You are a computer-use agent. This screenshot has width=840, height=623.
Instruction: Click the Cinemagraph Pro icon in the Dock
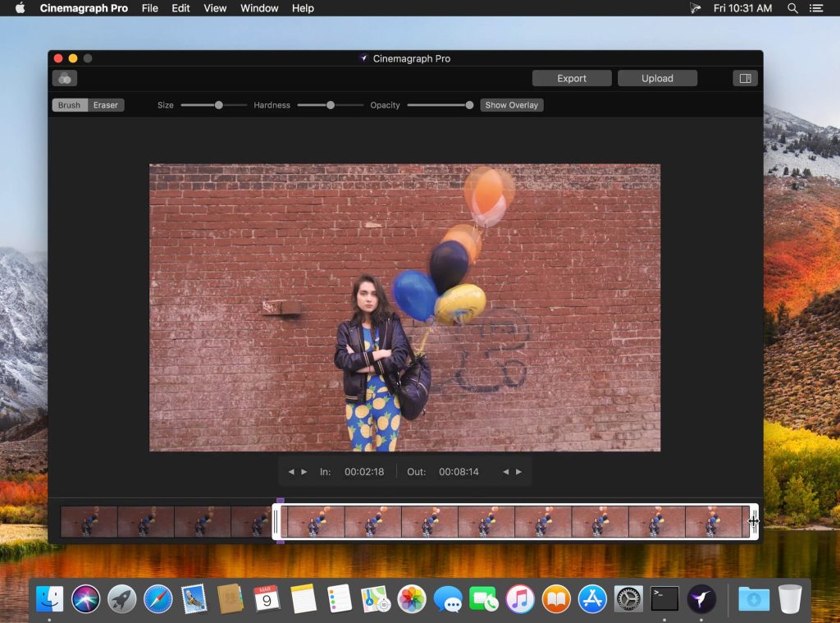click(701, 599)
